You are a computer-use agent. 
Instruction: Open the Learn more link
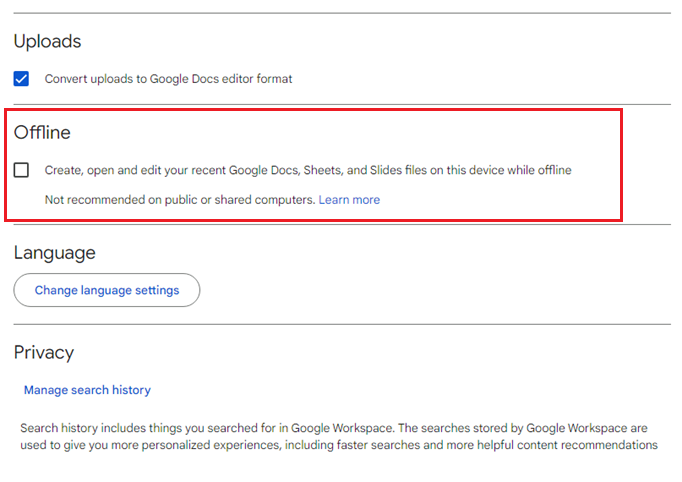click(349, 200)
